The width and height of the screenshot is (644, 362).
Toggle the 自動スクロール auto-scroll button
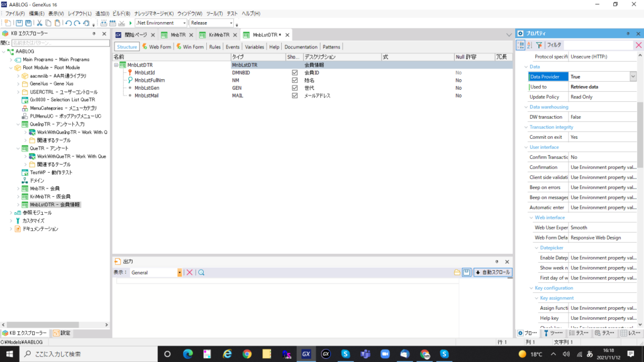(493, 273)
